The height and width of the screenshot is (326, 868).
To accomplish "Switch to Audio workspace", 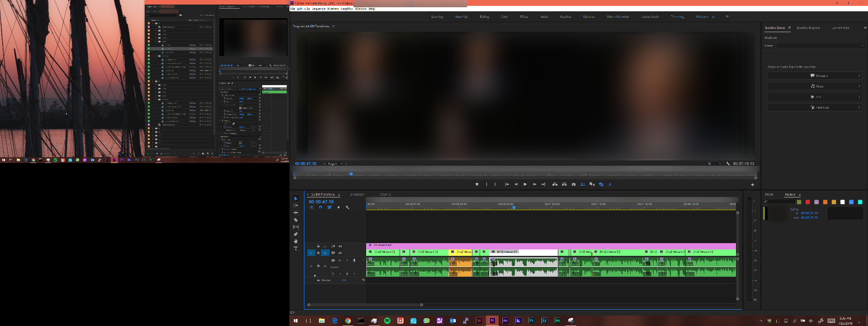I will [x=544, y=16].
